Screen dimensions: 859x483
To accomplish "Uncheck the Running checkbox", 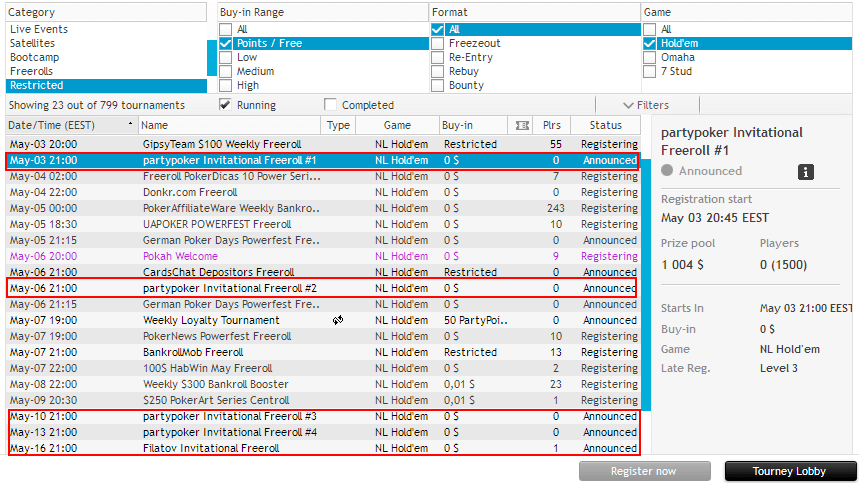I will pos(226,105).
